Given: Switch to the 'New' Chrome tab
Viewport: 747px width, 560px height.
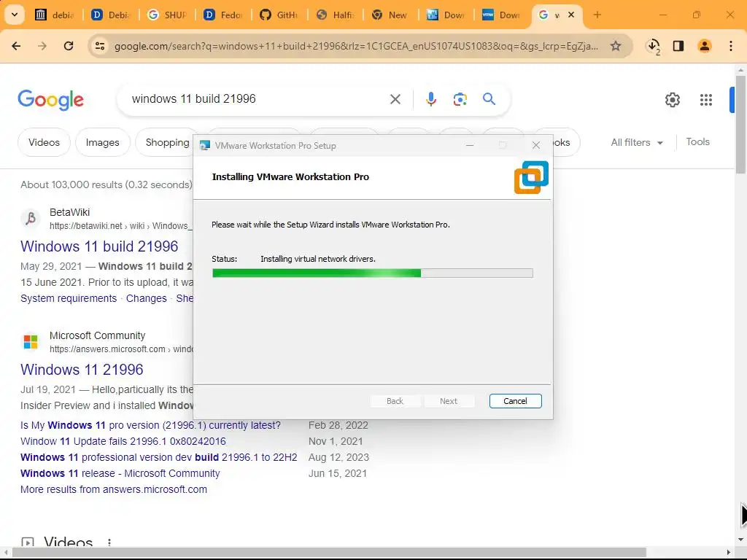Looking at the screenshot, I should coord(391,15).
